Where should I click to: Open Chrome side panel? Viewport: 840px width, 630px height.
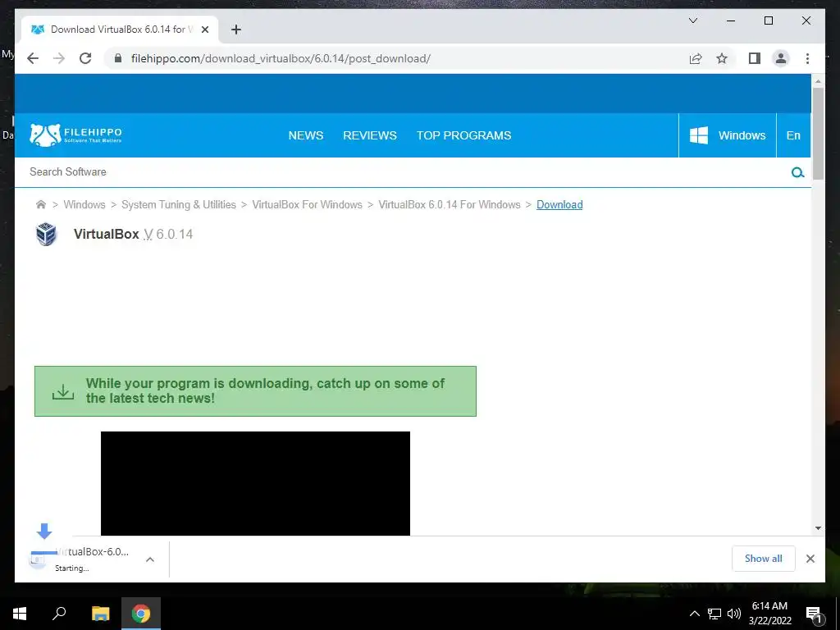coord(755,58)
